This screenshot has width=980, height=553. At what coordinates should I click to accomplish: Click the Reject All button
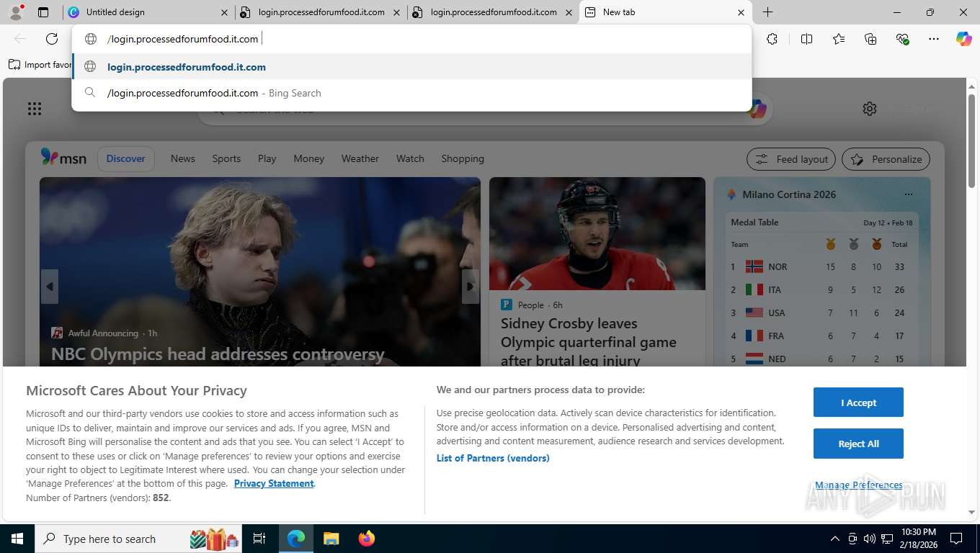(858, 444)
